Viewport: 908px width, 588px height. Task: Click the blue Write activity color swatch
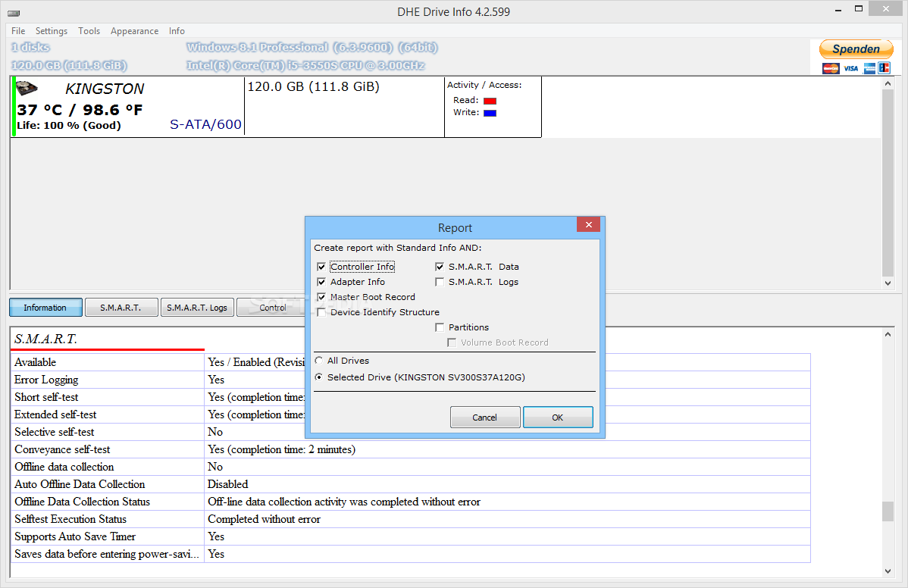pos(490,113)
